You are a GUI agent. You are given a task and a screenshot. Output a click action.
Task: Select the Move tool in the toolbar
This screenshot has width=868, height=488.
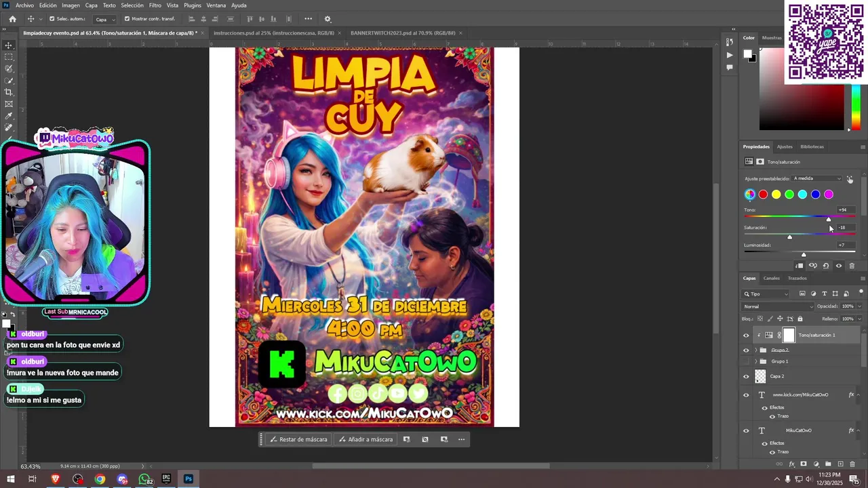click(9, 45)
